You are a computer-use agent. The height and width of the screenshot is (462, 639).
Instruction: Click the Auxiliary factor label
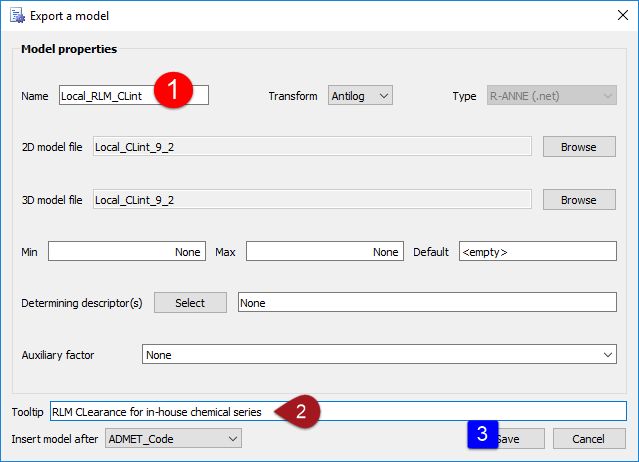(58, 355)
